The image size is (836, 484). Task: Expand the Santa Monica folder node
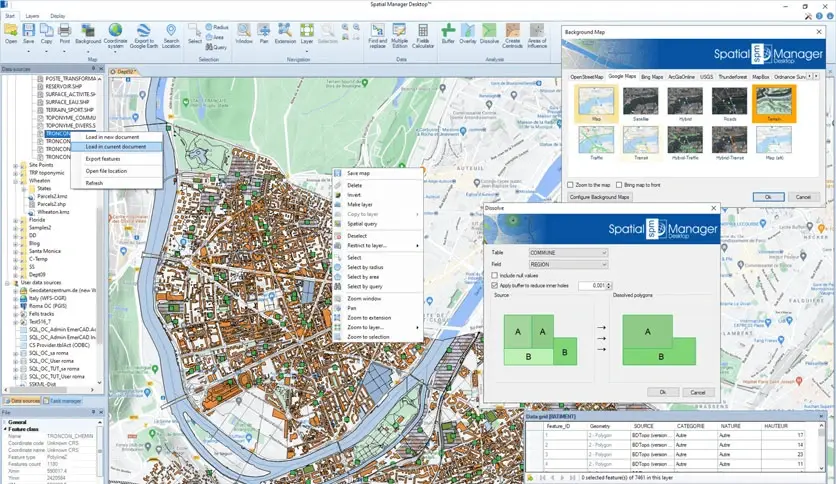(15, 251)
